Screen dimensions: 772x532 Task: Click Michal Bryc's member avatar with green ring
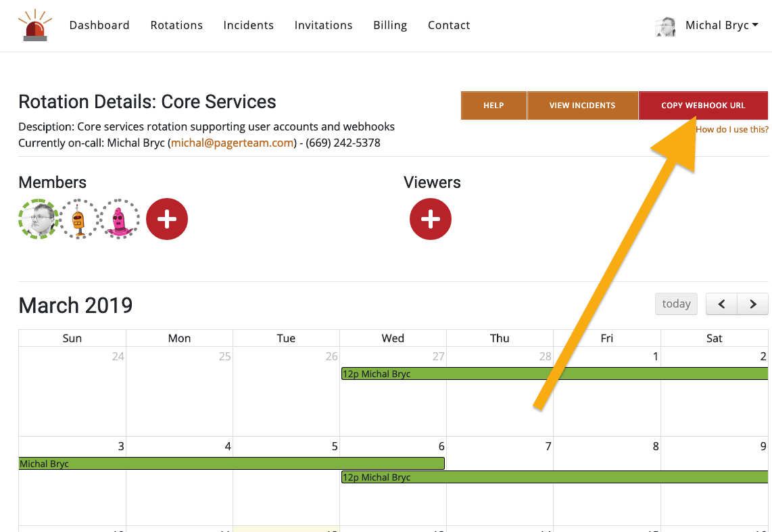point(39,219)
